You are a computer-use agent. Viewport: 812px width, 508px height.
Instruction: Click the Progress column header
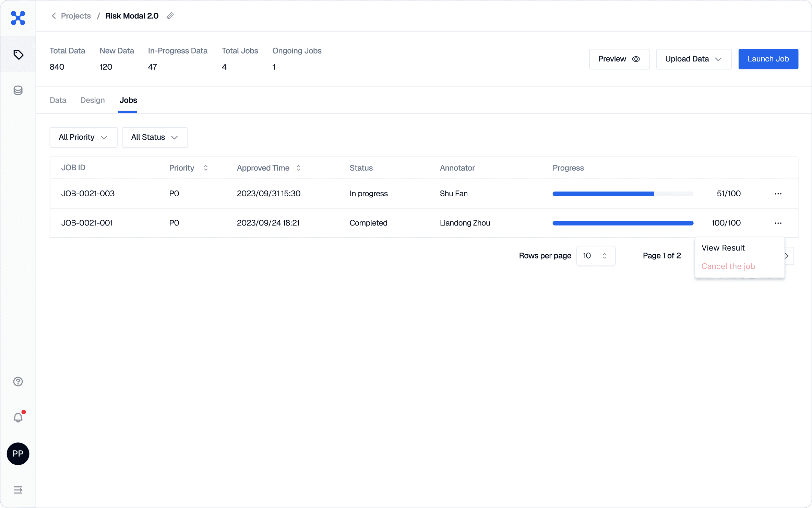point(568,168)
